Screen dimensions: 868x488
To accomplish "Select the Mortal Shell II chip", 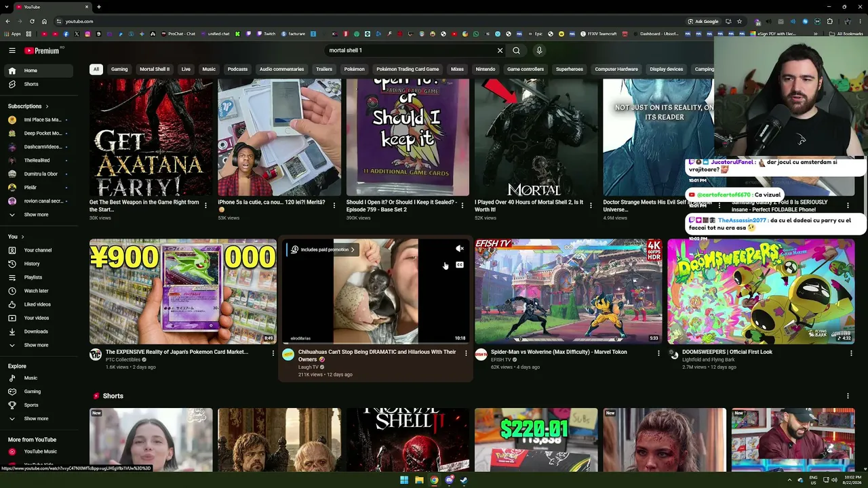I will [x=155, y=69].
